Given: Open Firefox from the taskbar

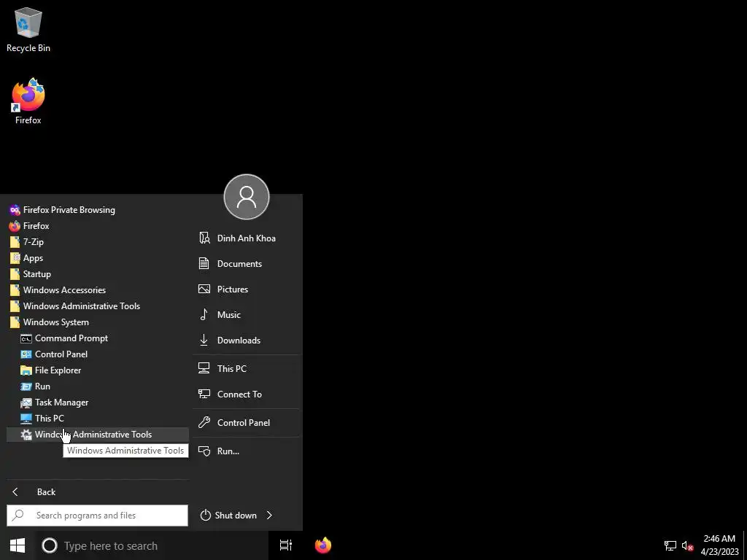Looking at the screenshot, I should coord(323,545).
